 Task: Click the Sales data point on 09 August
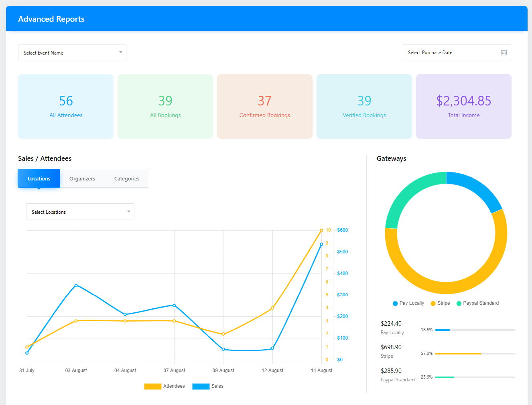(x=223, y=349)
